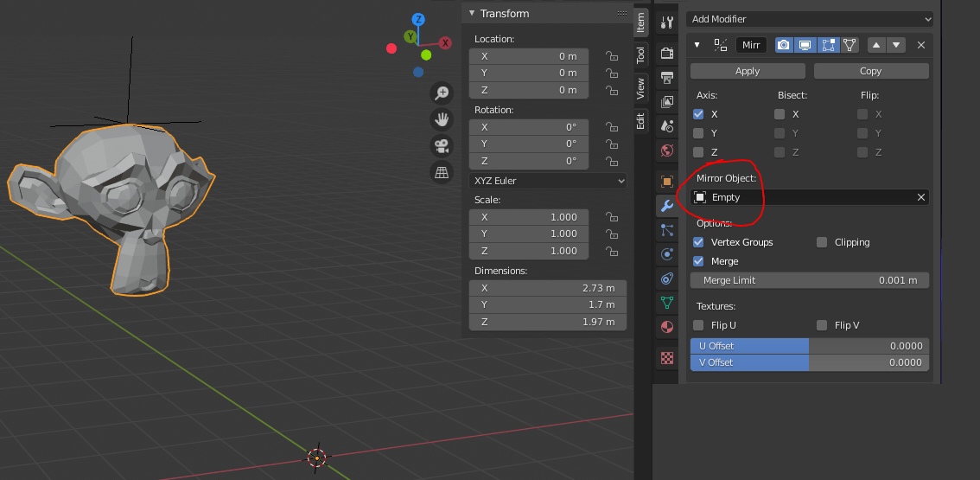Toggle Mirror modifier on cage option
This screenshot has width=980, height=480.
(x=850, y=45)
